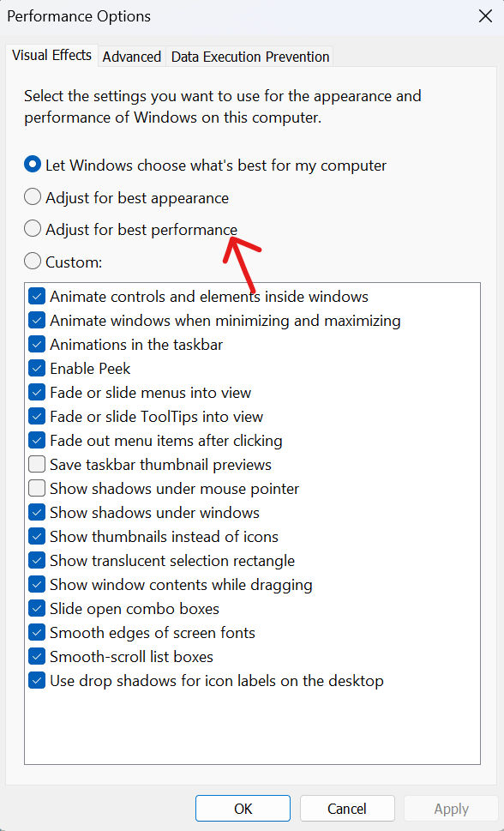Select "Adjust for best appearance"

(32, 197)
